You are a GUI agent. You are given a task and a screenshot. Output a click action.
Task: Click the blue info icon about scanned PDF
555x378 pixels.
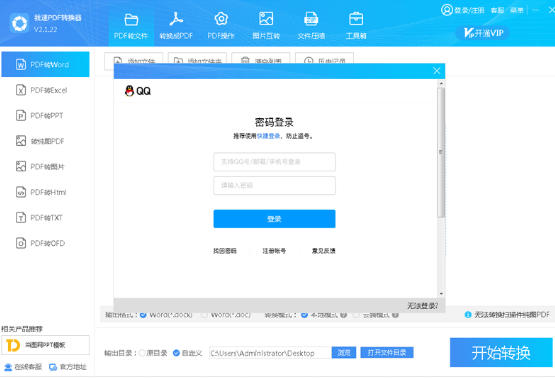click(468, 314)
